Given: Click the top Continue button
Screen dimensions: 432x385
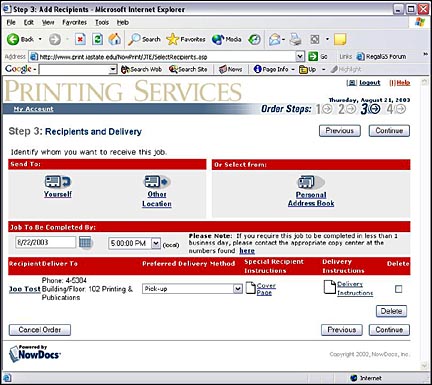Looking at the screenshot, I should (389, 131).
